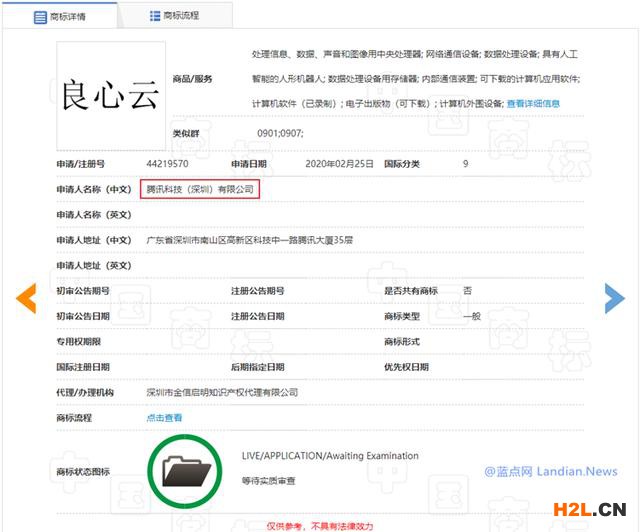Select the similar group value 0901;0907;
The width and height of the screenshot is (640, 532).
point(280,133)
